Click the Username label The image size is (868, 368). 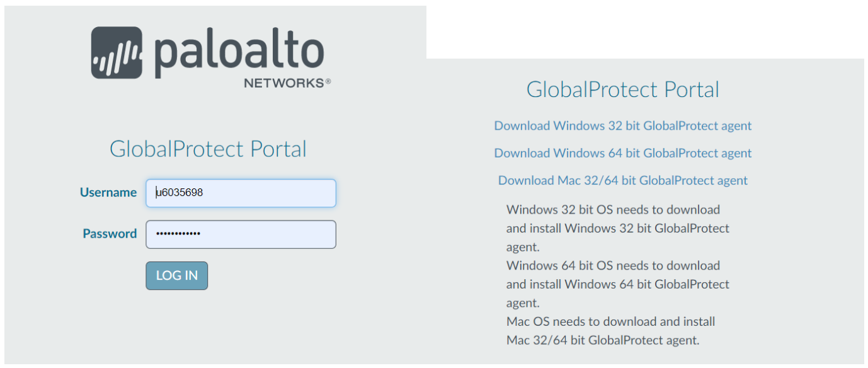[x=108, y=193]
